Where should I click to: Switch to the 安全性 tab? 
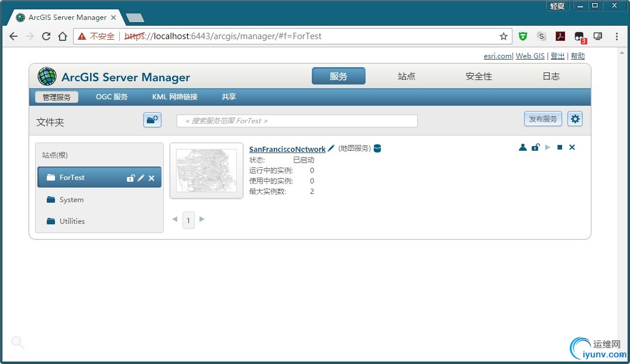[478, 77]
